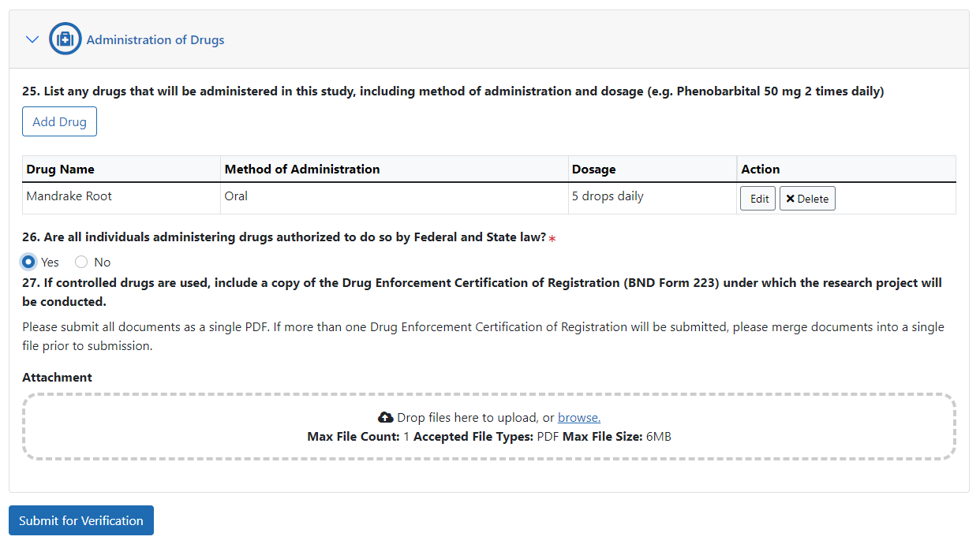This screenshot has width=980, height=544.
Task: Select the Mandrake Root cell
Action: 69,196
